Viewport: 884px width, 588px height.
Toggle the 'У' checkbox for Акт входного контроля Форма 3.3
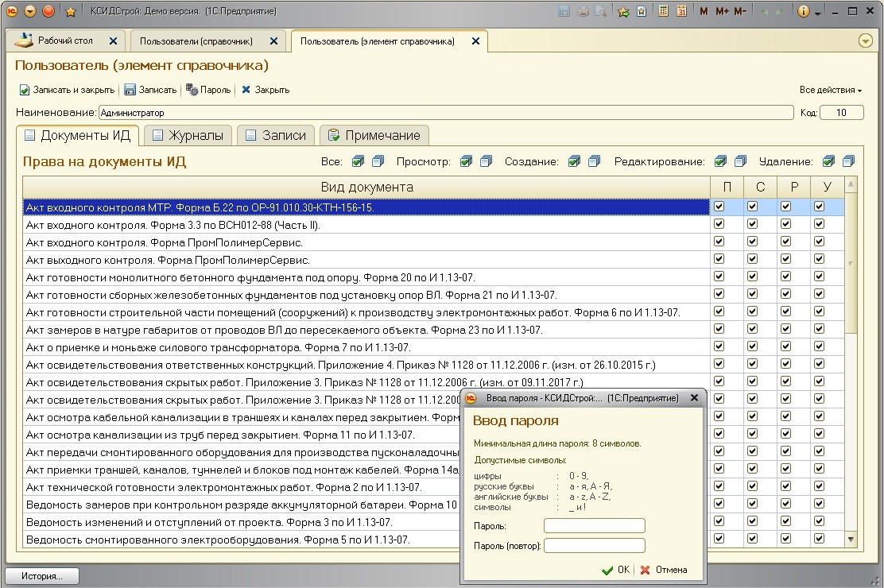tap(819, 224)
